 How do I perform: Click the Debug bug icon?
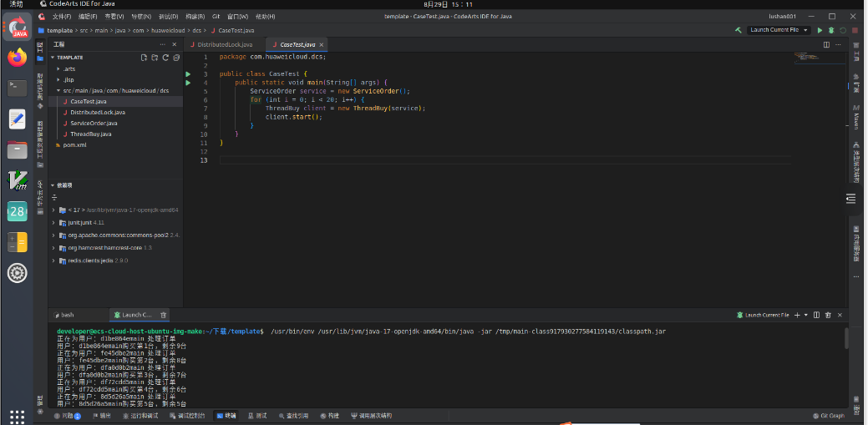831,30
